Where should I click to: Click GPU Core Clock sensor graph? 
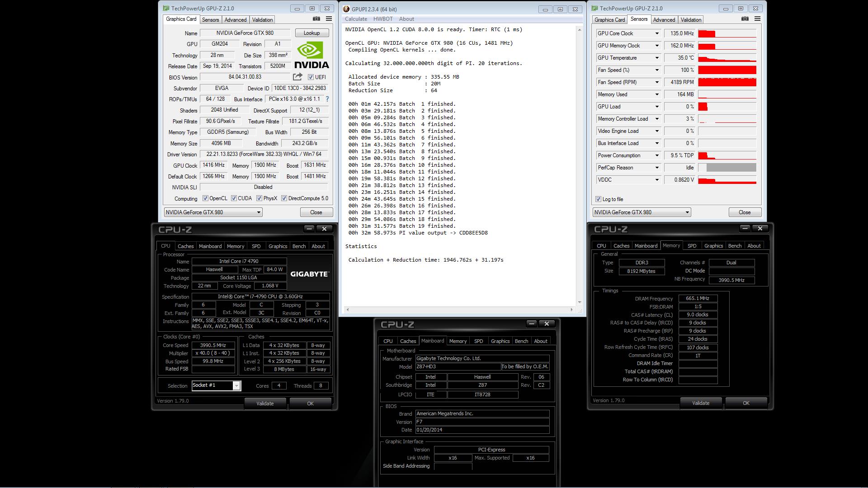(727, 33)
